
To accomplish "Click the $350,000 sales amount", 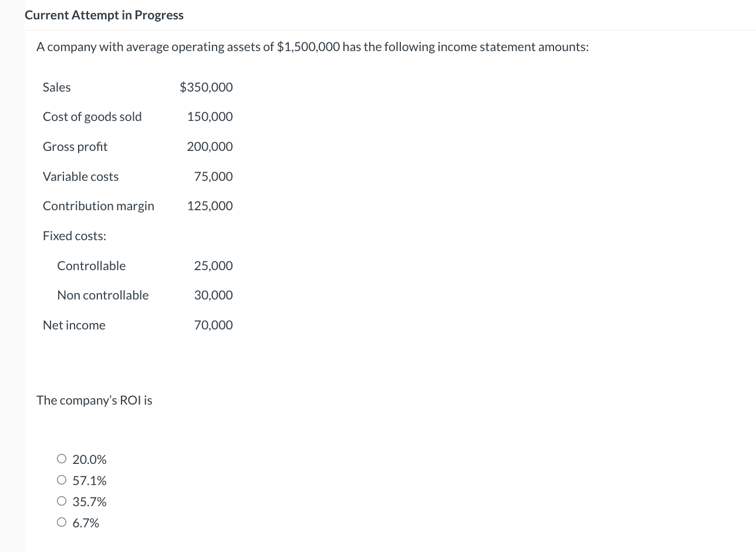I will (x=206, y=87).
